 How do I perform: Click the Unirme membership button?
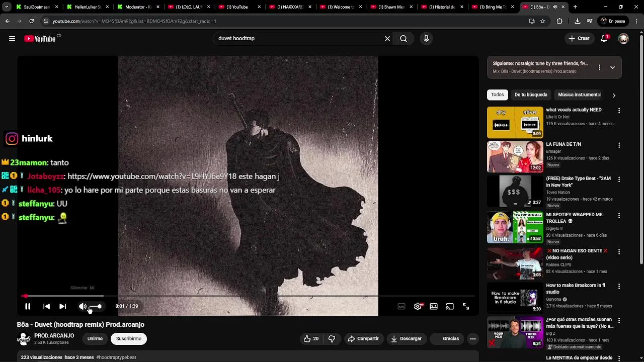pyautogui.click(x=95, y=339)
